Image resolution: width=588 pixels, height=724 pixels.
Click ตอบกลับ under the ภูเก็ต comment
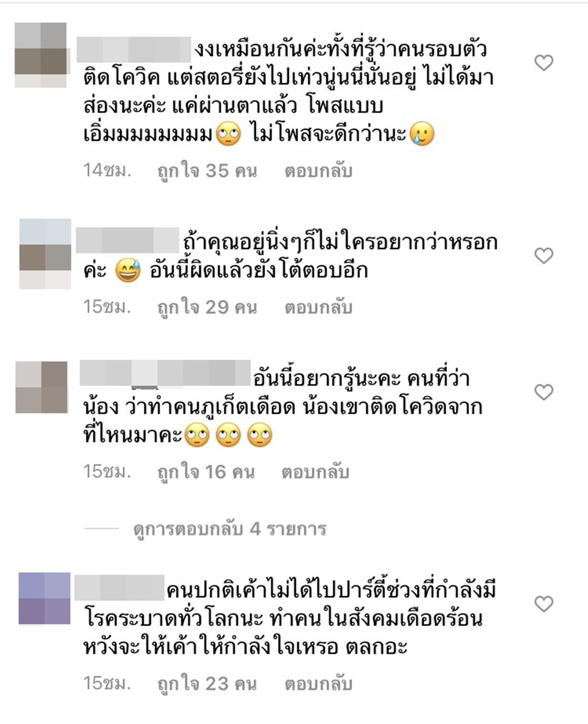(316, 472)
